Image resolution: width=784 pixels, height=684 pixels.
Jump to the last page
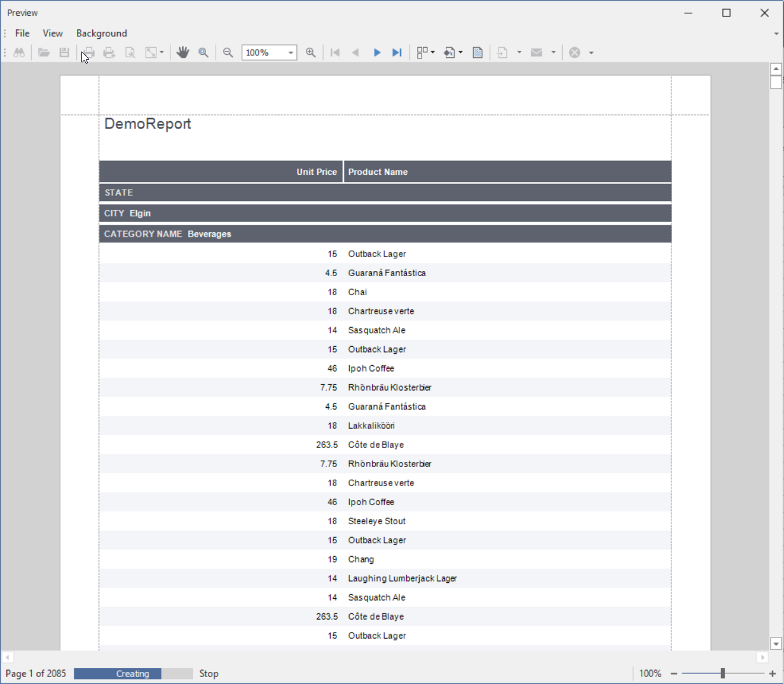pos(397,53)
